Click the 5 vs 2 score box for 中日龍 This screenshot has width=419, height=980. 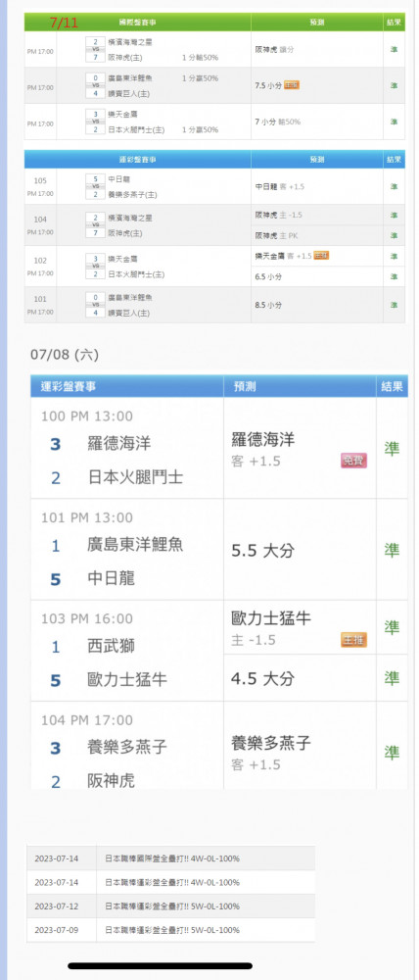click(x=96, y=186)
